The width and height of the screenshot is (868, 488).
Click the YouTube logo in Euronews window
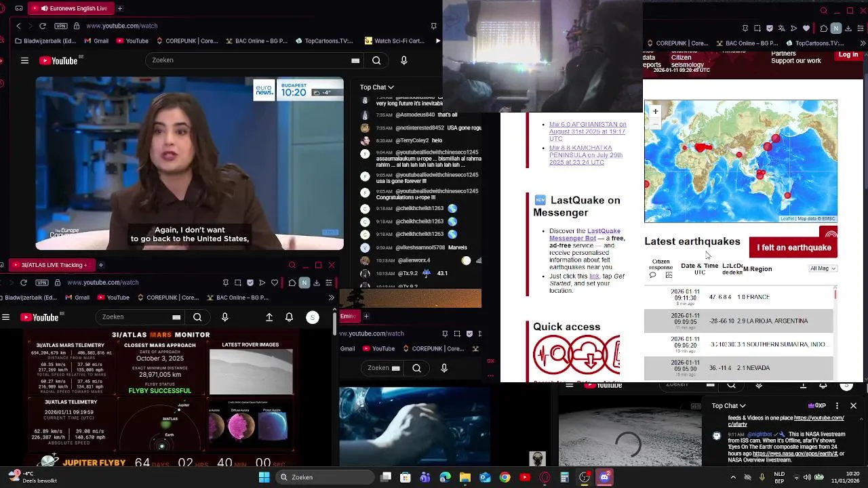click(59, 60)
